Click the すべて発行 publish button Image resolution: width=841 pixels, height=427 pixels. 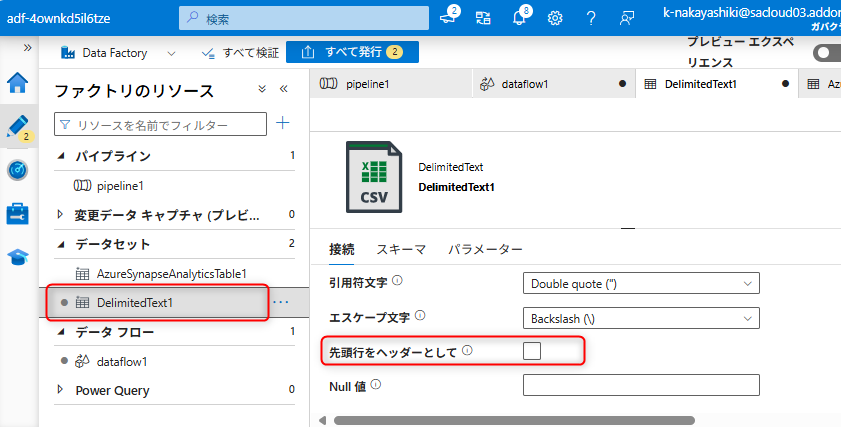pos(352,52)
